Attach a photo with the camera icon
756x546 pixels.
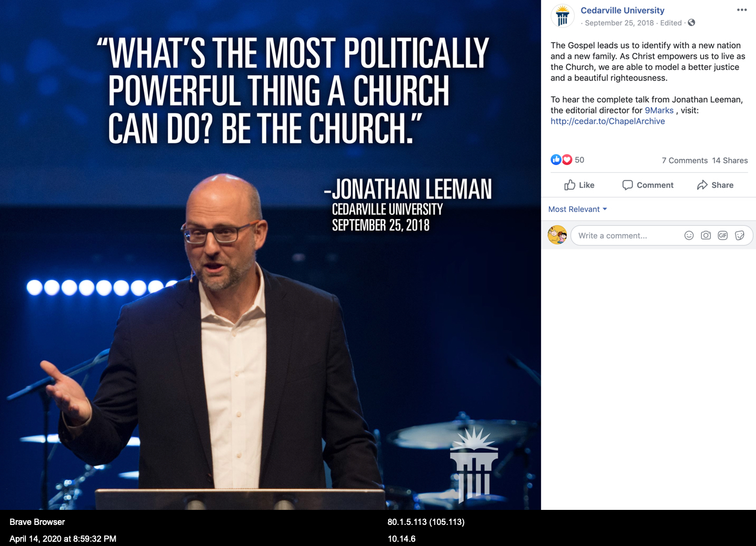pyautogui.click(x=706, y=235)
